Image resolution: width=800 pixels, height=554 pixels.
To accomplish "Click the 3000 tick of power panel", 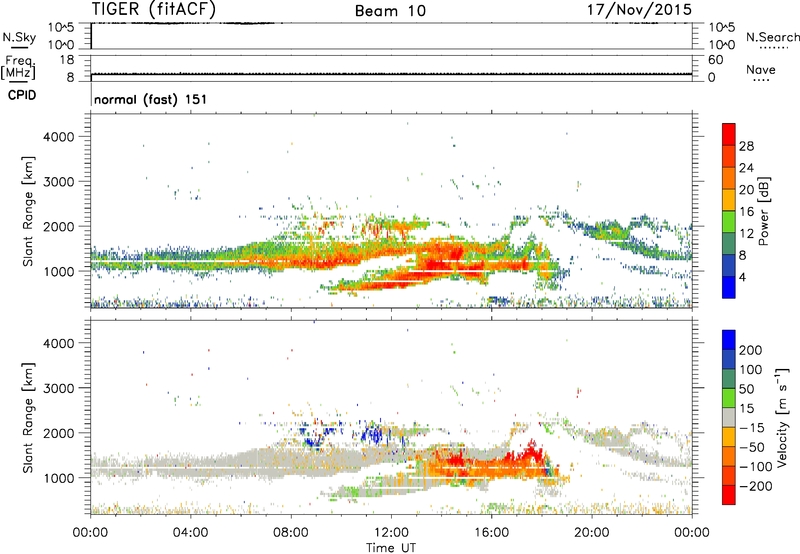I will [59, 182].
